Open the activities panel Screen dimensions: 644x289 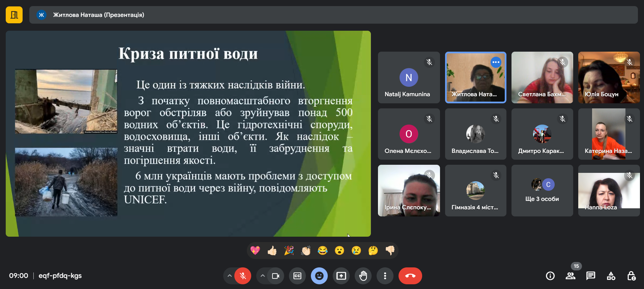point(611,276)
